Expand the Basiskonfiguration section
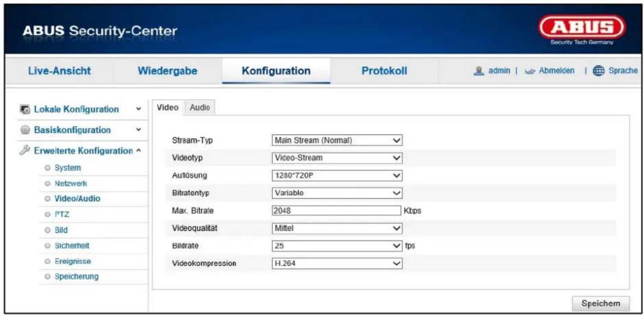The height and width of the screenshot is (315, 644). click(138, 130)
